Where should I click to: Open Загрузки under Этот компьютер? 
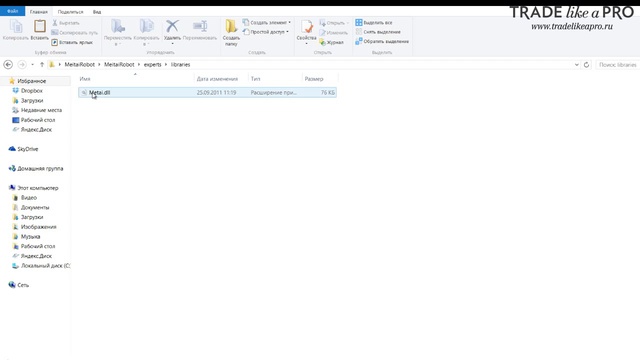32,217
